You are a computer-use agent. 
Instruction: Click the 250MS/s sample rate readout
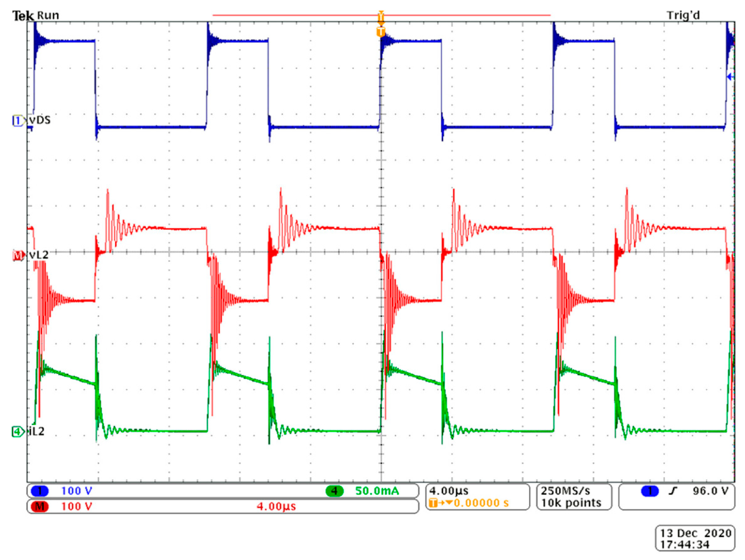[x=565, y=491]
